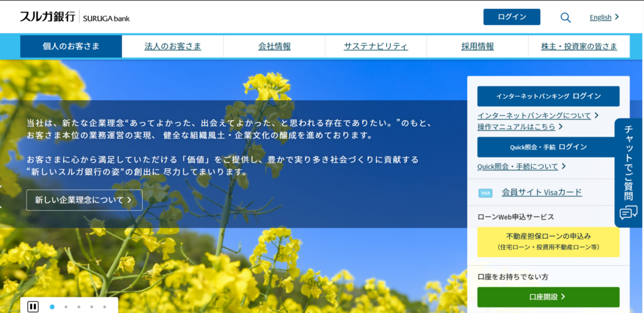Viewport: 644px width, 313px height.
Task: Open the 会社情報 tab
Action: coord(274,47)
